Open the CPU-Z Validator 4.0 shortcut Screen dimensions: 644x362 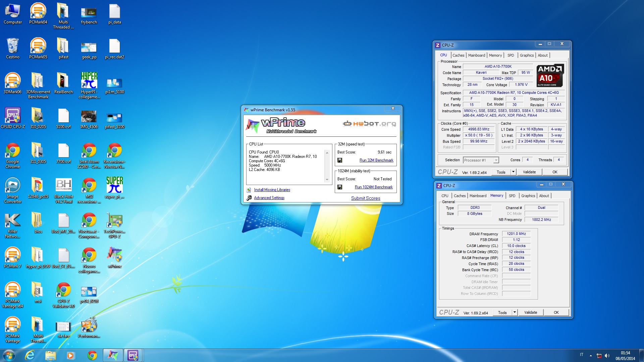[63, 295]
